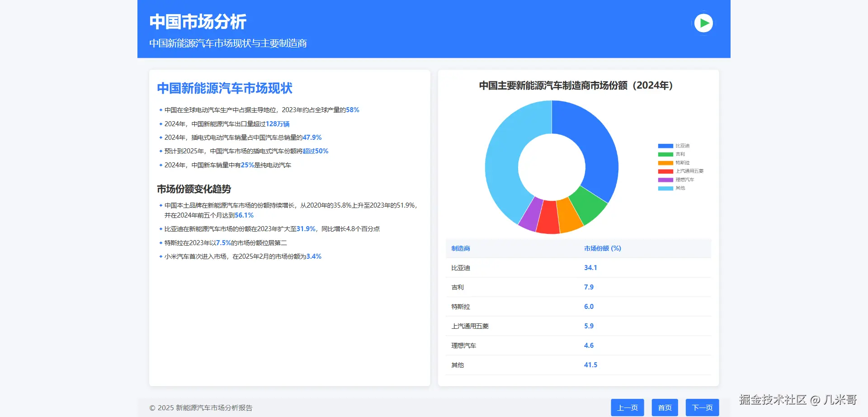Click the highlighted 3.4% figure
Screen dimensions: 868x417
[x=314, y=256]
